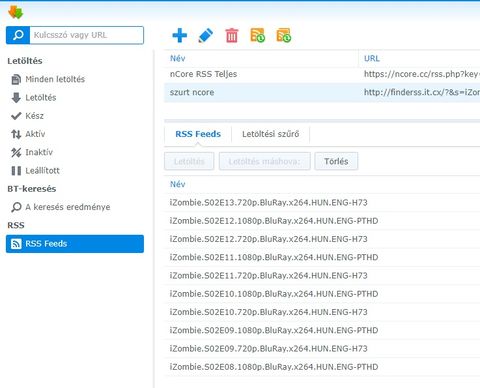Select iZombie.S02E12.720p H73 item

(322, 239)
